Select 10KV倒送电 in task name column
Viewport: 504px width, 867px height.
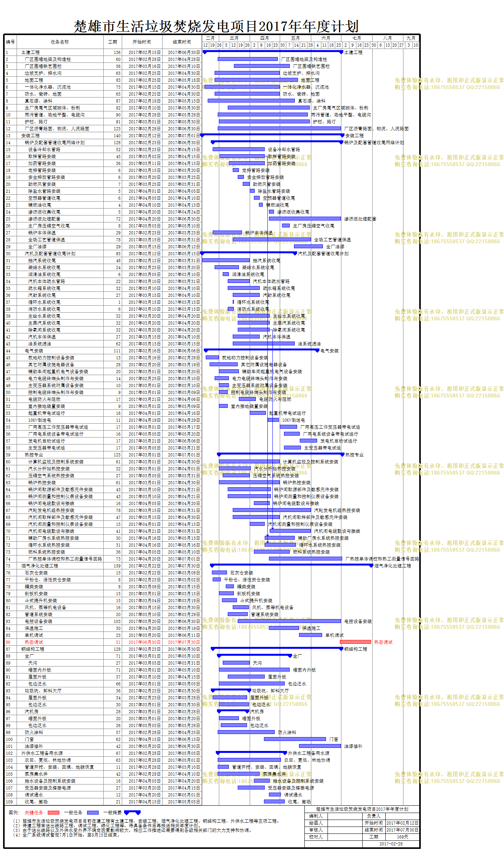[40, 420]
